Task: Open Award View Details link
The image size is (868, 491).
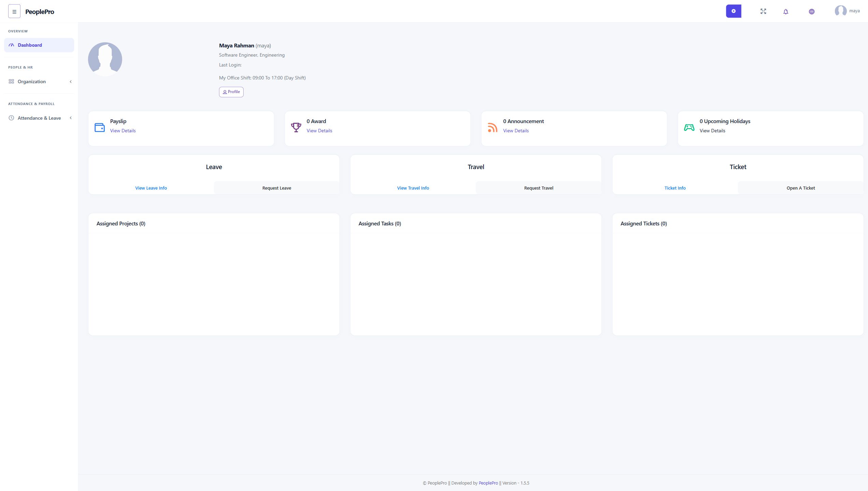Action: click(319, 131)
